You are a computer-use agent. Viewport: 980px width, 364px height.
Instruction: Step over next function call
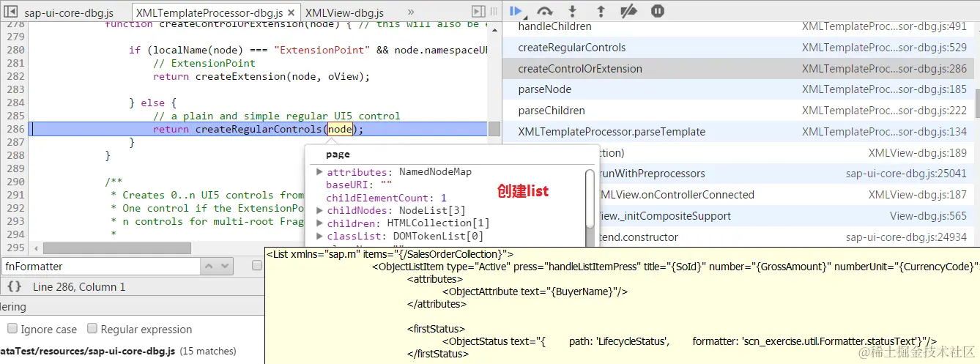pyautogui.click(x=544, y=11)
